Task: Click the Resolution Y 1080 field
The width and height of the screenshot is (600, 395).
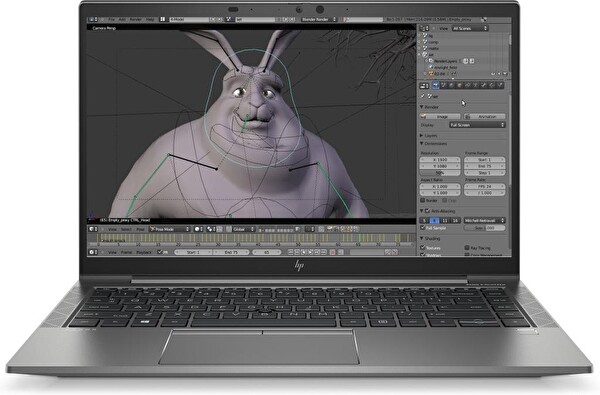Action: click(x=440, y=166)
